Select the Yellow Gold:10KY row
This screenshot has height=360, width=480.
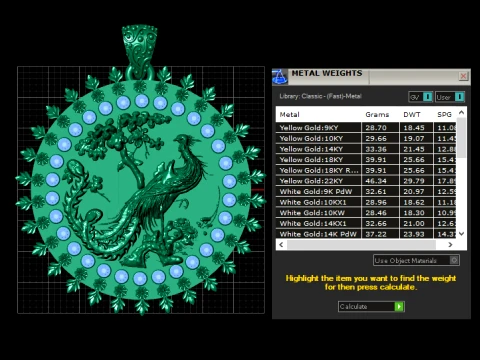click(366, 138)
